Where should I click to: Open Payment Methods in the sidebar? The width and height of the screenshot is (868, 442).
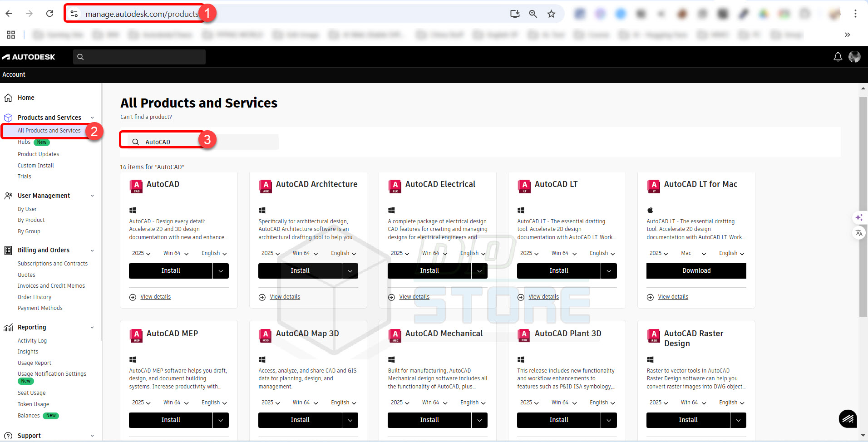[x=40, y=308]
